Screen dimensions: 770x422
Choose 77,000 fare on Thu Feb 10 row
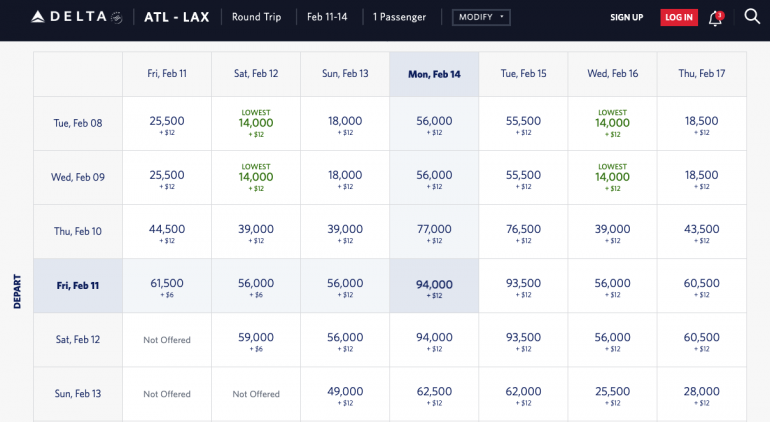point(433,232)
